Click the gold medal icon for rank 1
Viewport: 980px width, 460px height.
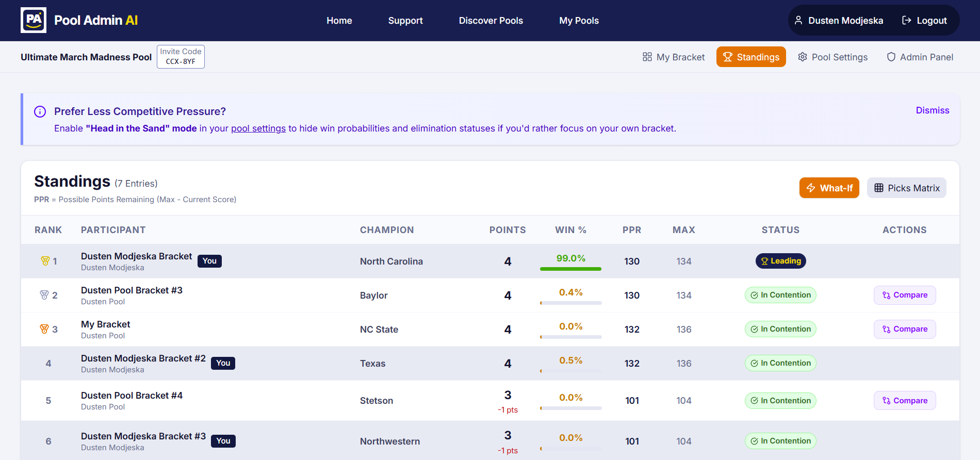coord(45,261)
